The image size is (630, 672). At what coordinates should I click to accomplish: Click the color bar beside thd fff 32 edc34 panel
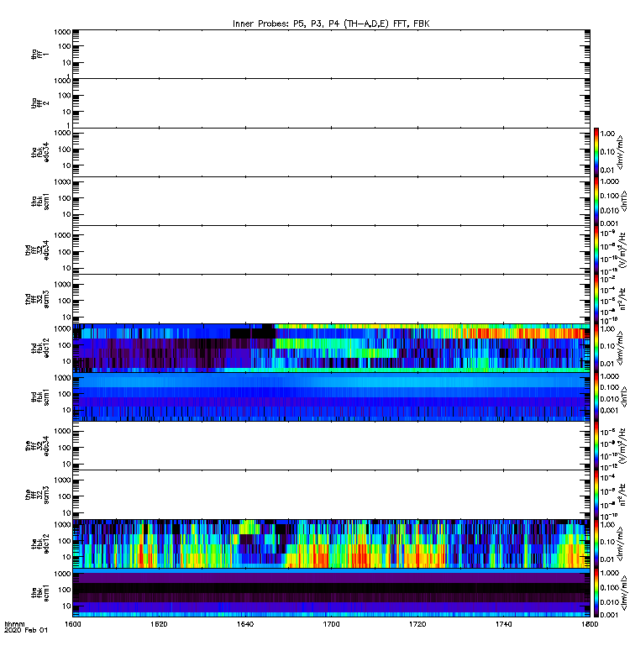pyautogui.click(x=596, y=249)
